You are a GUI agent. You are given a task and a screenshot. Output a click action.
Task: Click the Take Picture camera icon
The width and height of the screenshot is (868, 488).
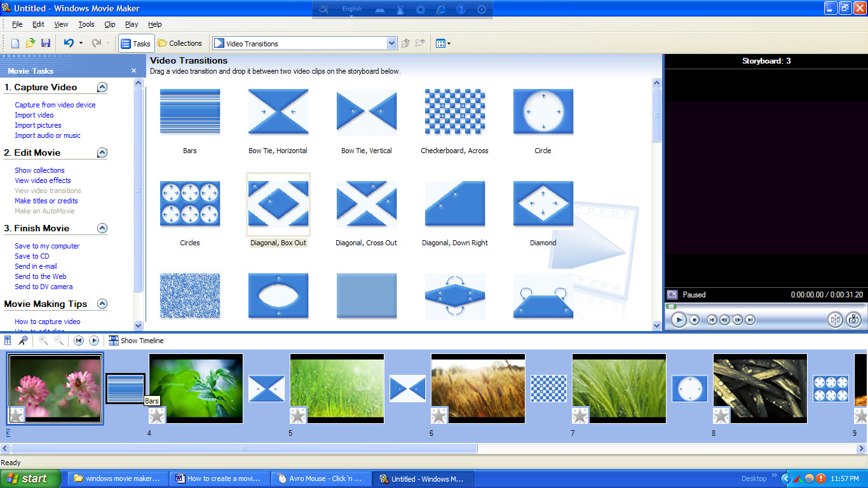coord(854,320)
